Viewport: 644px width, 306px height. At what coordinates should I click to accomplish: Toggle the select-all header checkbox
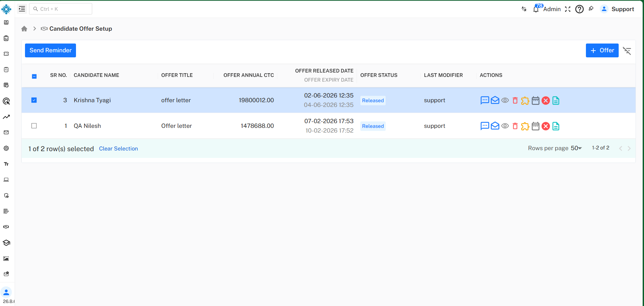click(34, 76)
